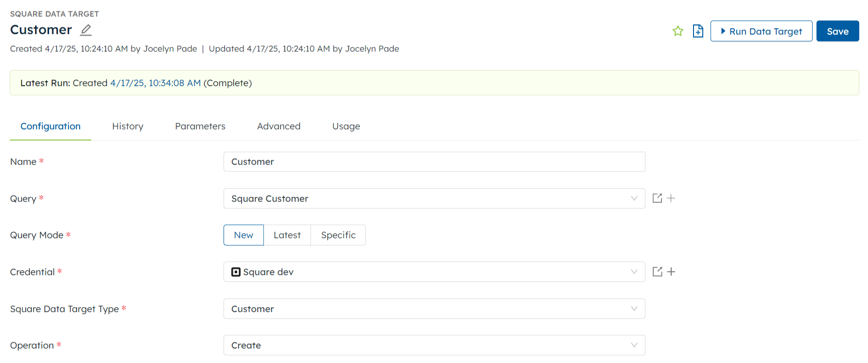Select New query mode
Image resolution: width=868 pixels, height=363 pixels.
coord(243,235)
